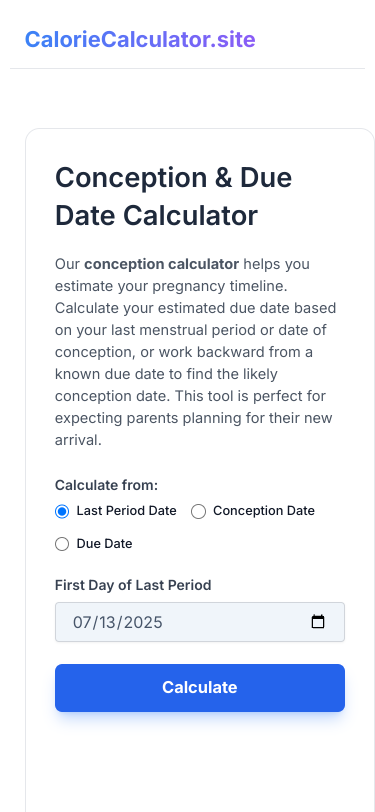Click the bold "conception calculator" text

pos(162,264)
